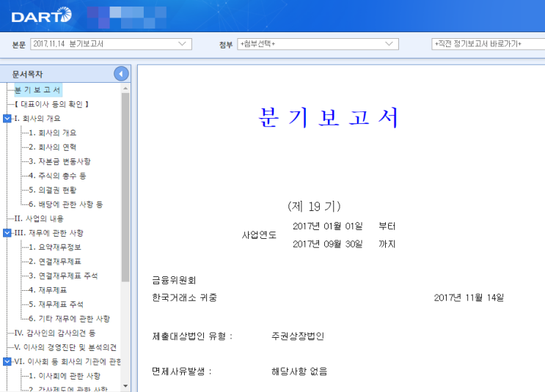
Task: Open I. 회사의 개요 top-level section
Action: [37, 119]
